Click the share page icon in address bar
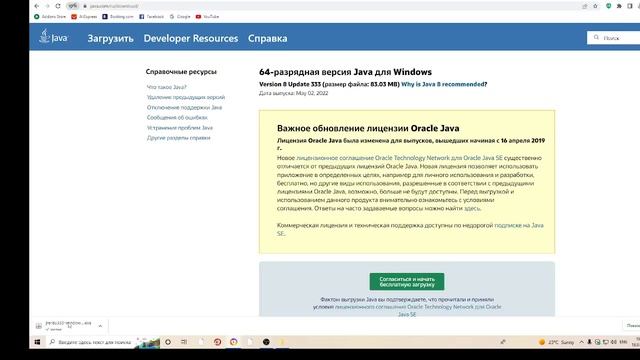The width and height of the screenshot is (640, 360). [x=584, y=6]
